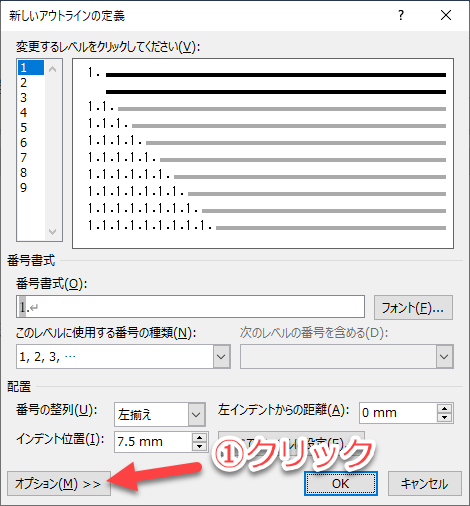Increase インデント位置 value with up arrow

[199, 438]
